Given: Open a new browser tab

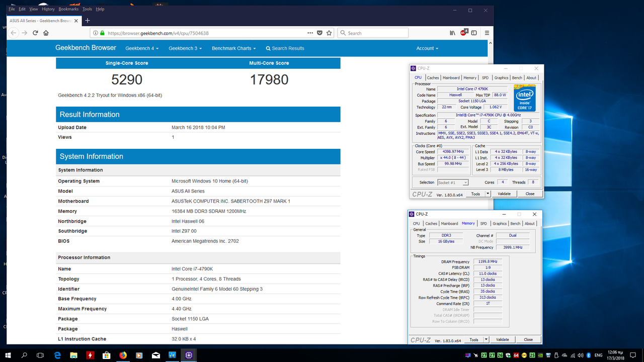Looking at the screenshot, I should pos(88,21).
